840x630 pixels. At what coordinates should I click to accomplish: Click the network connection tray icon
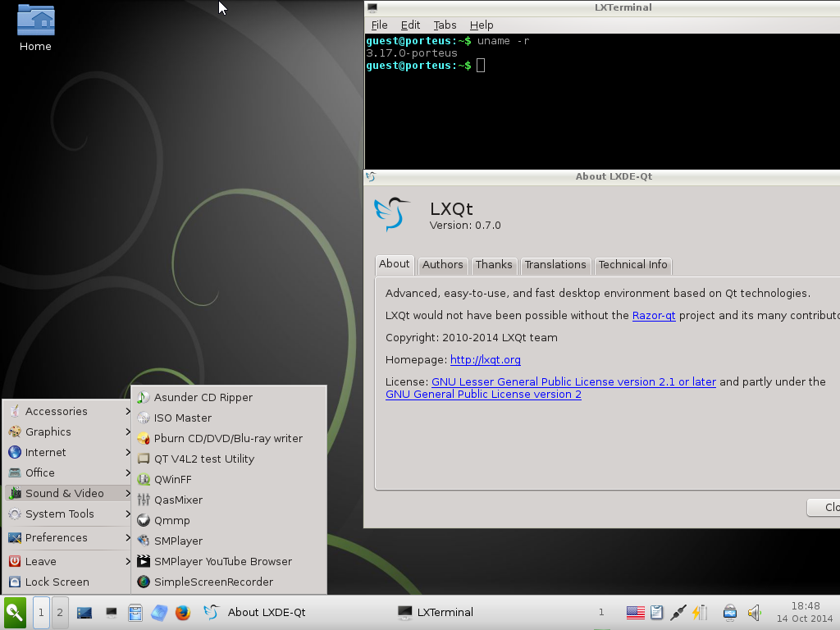(678, 612)
